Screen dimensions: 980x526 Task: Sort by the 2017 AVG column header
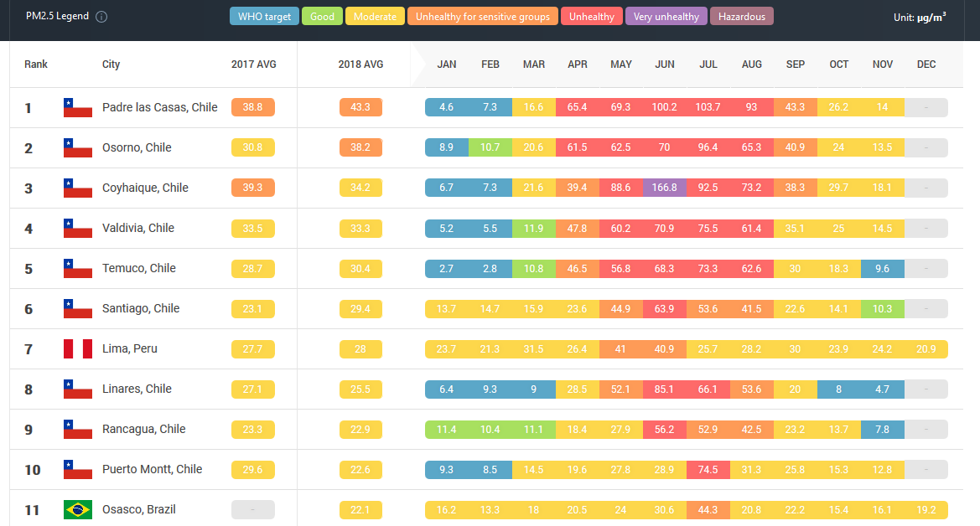pyautogui.click(x=253, y=64)
